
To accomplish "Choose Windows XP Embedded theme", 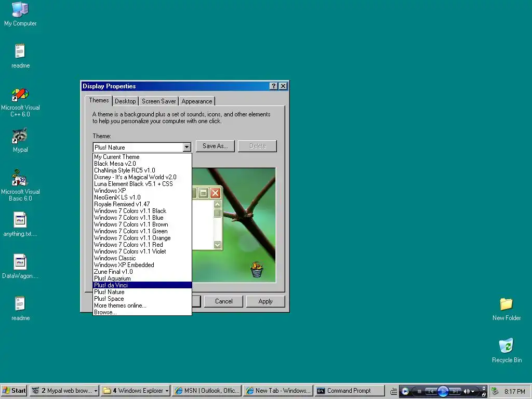I will [x=142, y=265].
